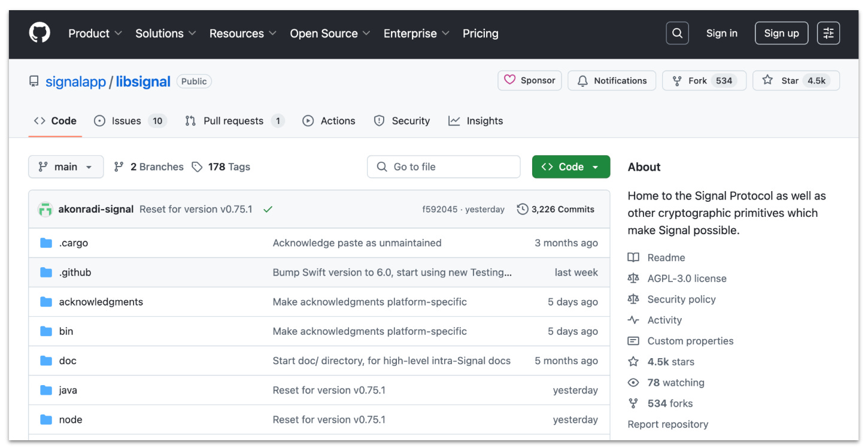Screen dimensions: 868x448
Task: Click the doc folder icon
Action: [x=46, y=361]
